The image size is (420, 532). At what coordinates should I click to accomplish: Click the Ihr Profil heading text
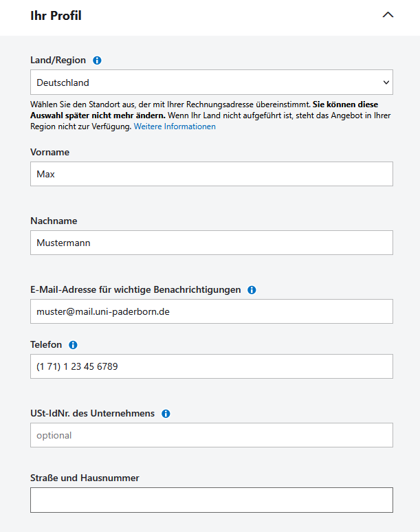[x=56, y=15]
